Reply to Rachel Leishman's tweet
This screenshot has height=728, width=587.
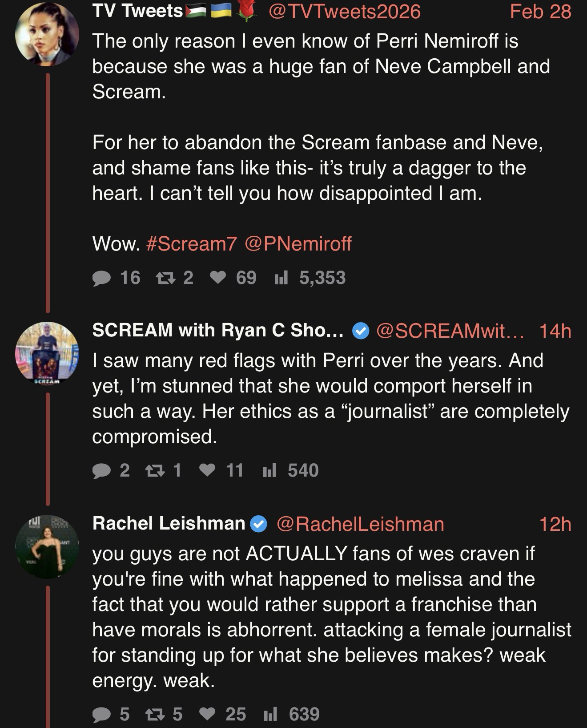coord(101,715)
